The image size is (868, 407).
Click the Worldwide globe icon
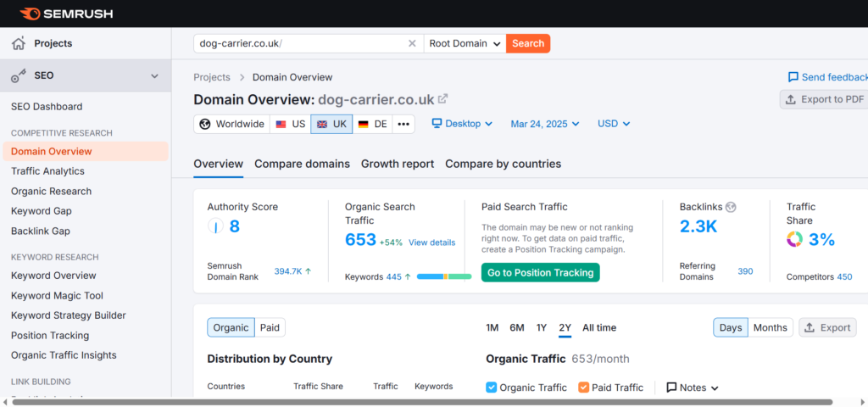205,124
